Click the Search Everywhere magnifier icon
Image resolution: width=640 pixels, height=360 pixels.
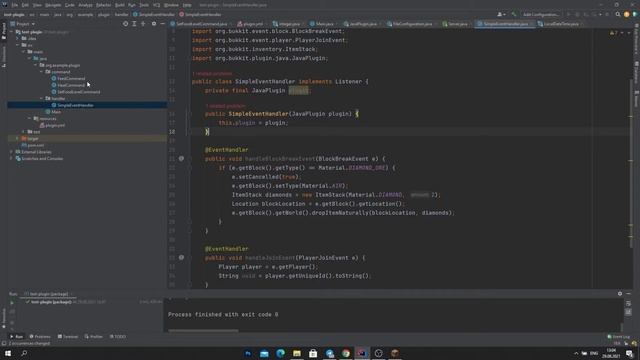[618, 14]
